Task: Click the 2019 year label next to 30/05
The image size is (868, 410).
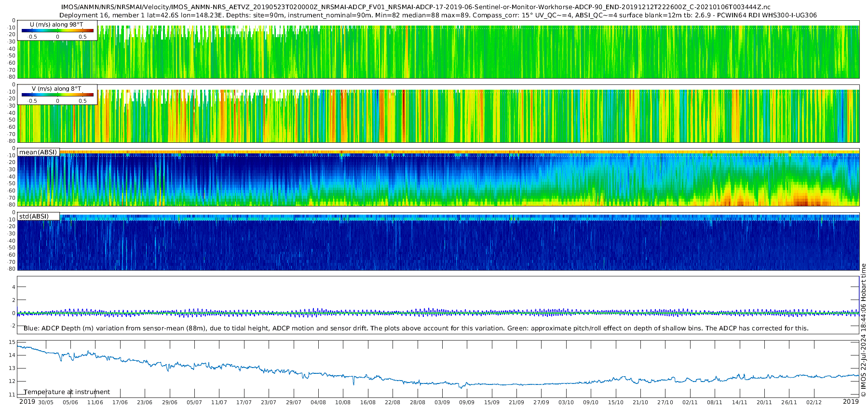Action: 27,402
